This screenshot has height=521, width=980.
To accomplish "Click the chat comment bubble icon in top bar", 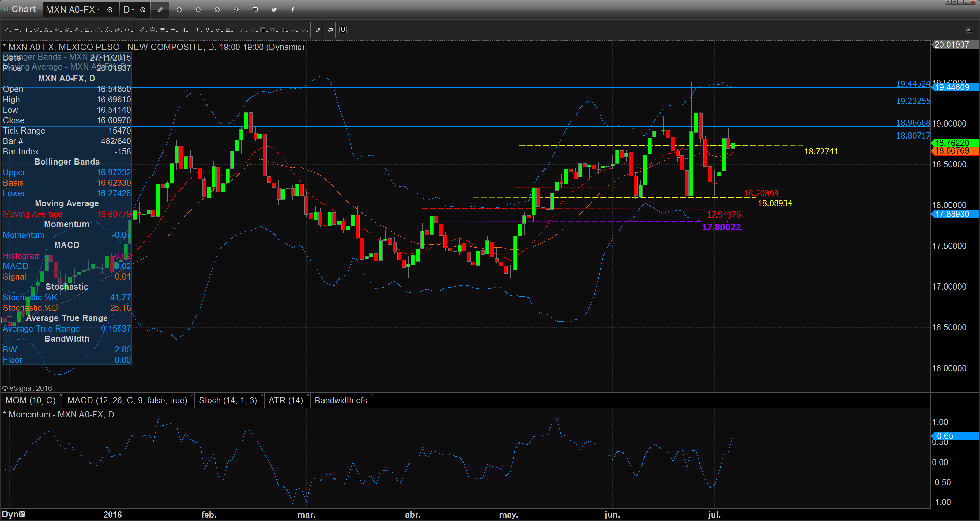I will pos(255,10).
